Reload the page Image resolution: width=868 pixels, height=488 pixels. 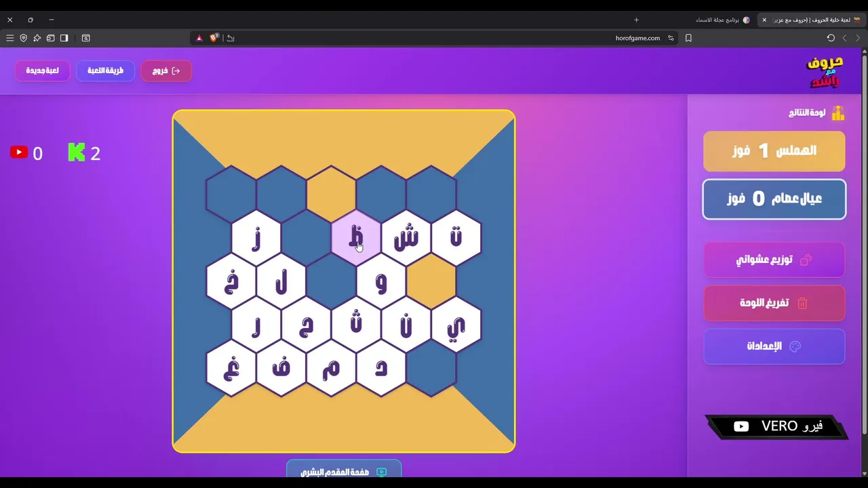[831, 38]
